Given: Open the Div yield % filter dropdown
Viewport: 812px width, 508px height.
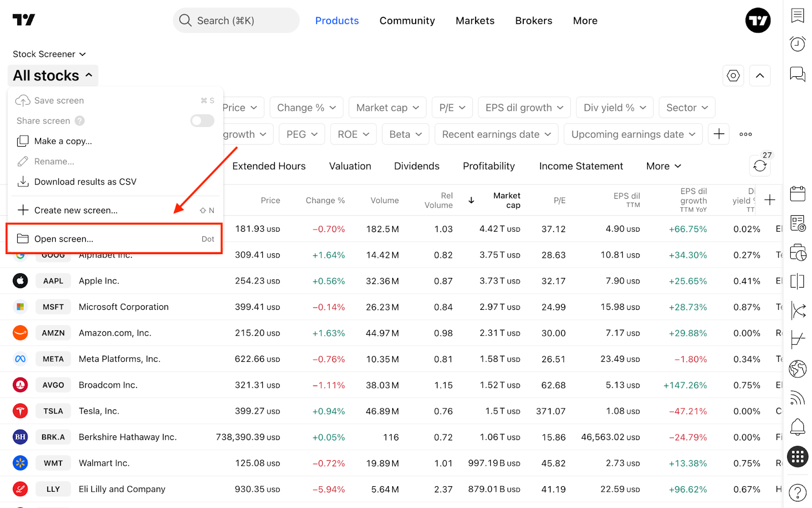Looking at the screenshot, I should (615, 108).
